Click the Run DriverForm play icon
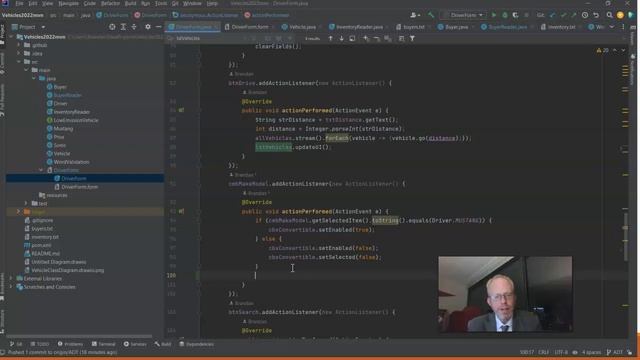 coord(494,15)
